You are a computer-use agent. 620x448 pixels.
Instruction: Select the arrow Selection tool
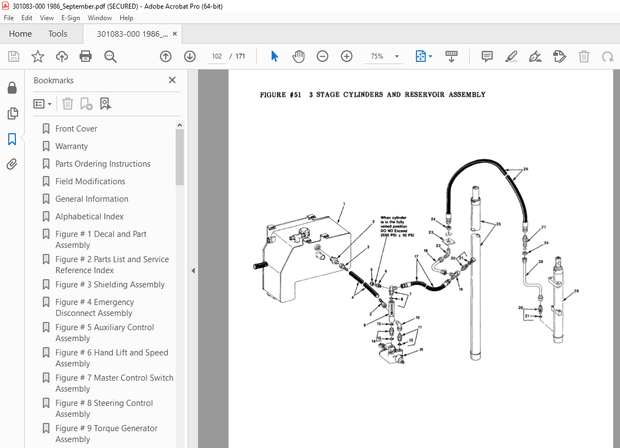[274, 57]
